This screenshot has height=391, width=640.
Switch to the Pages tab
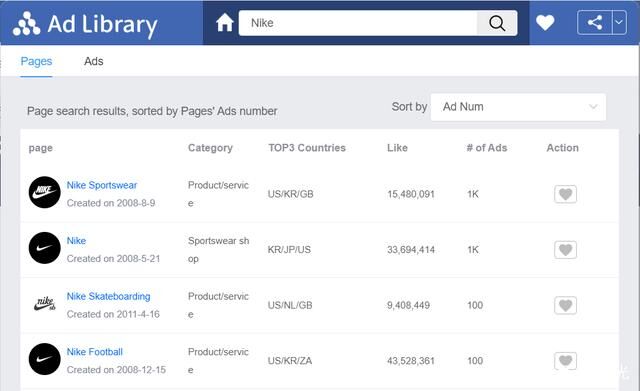click(36, 61)
